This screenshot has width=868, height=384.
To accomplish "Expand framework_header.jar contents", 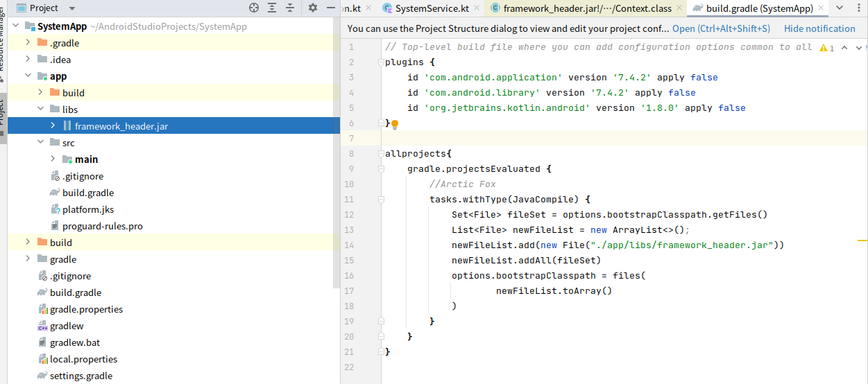I will pos(53,126).
